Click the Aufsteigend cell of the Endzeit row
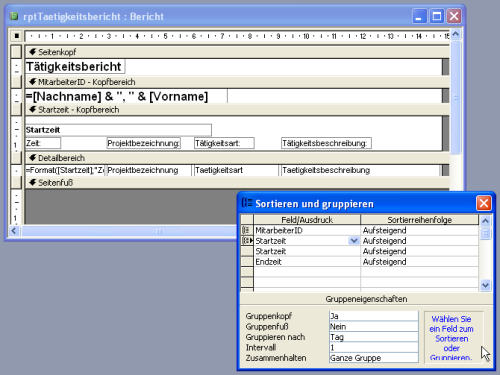The height and width of the screenshot is (375, 500). point(419,261)
